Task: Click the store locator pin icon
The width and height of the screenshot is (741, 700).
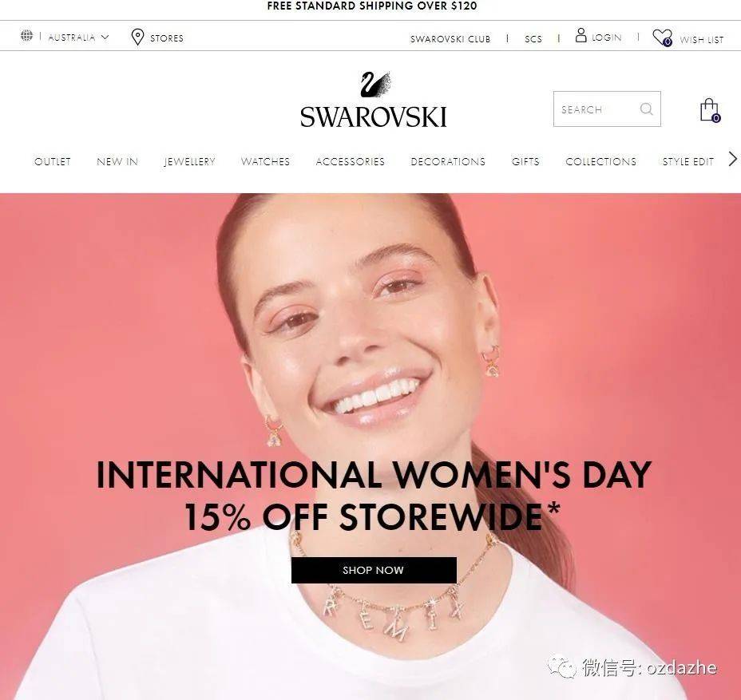Action: click(137, 37)
